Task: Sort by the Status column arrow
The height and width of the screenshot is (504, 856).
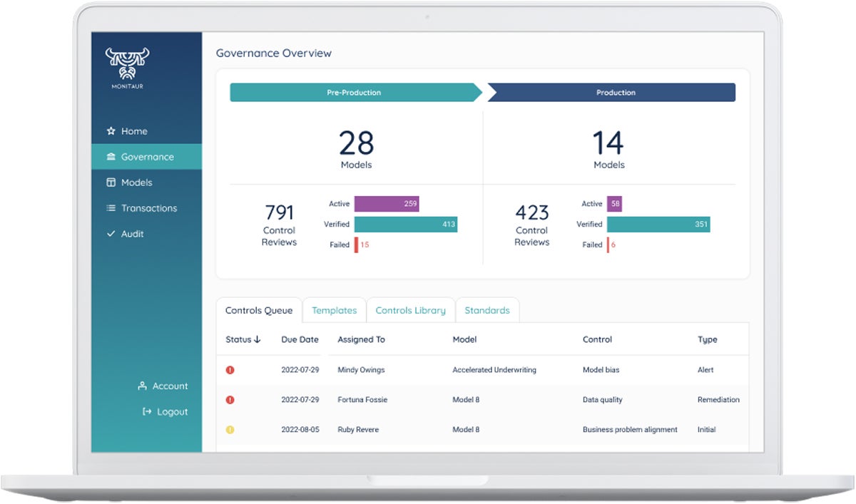Action: (257, 339)
